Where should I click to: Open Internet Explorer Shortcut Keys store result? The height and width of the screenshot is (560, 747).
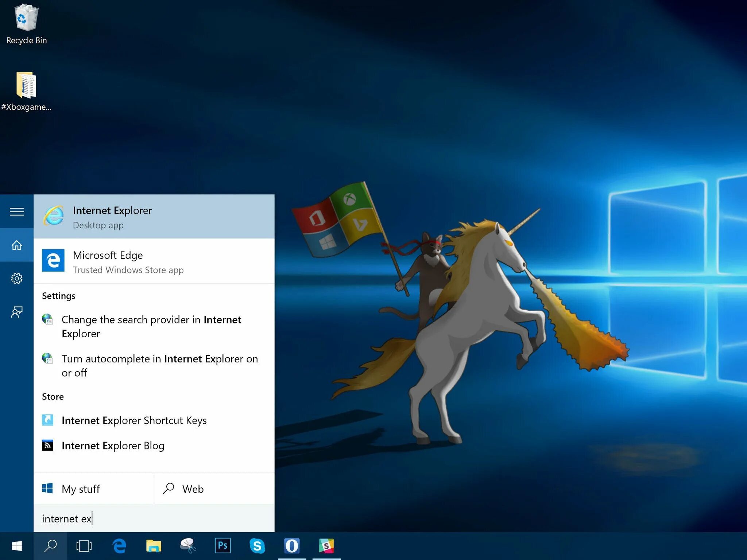134,420
